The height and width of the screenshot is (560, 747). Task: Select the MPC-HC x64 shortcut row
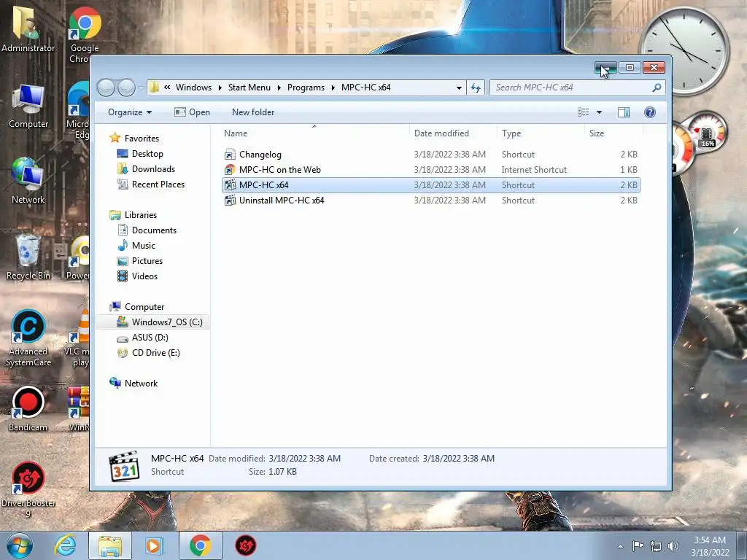tap(430, 184)
